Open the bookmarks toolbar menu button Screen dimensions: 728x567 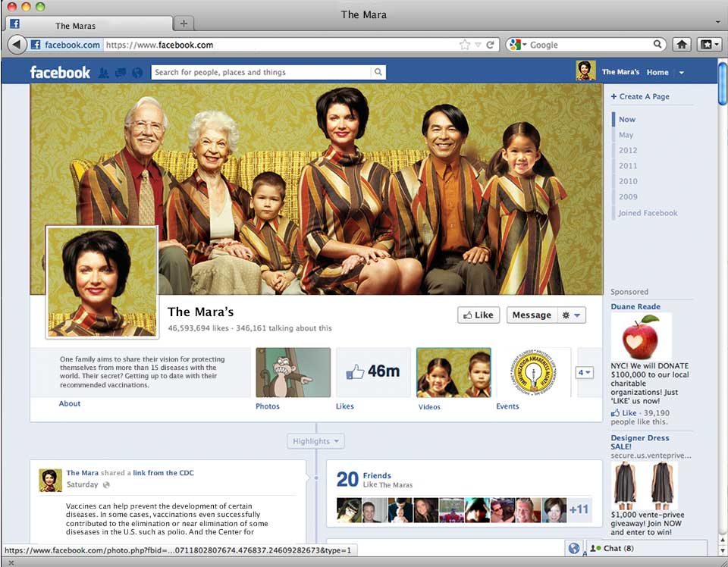[x=710, y=45]
